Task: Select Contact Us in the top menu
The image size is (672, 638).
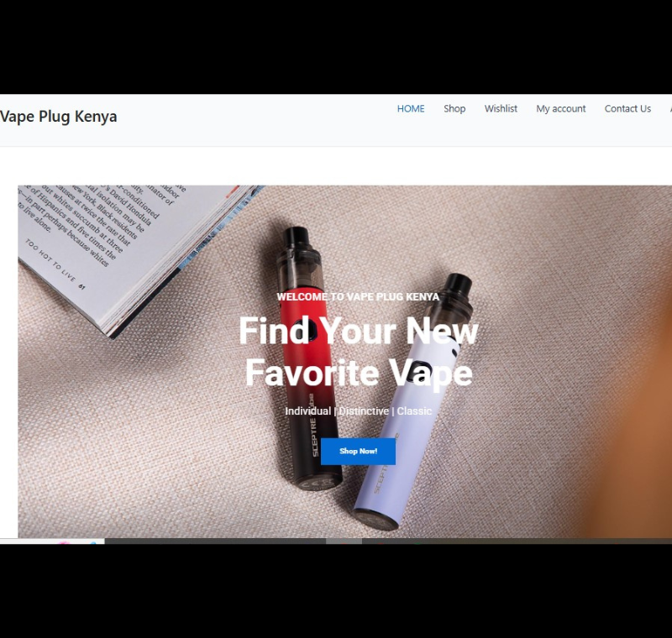Action: point(627,109)
